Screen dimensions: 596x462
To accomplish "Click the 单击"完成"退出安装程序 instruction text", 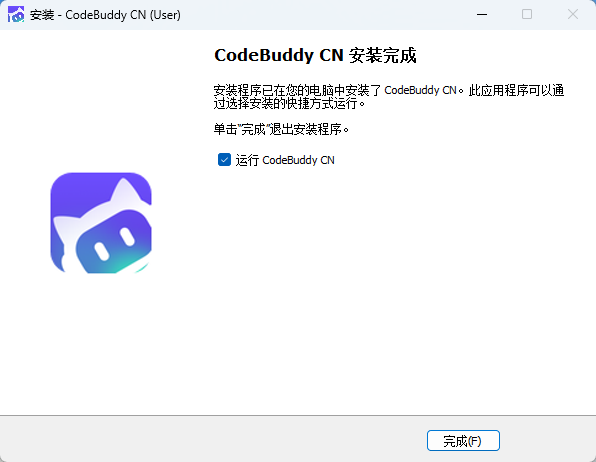I will point(281,129).
